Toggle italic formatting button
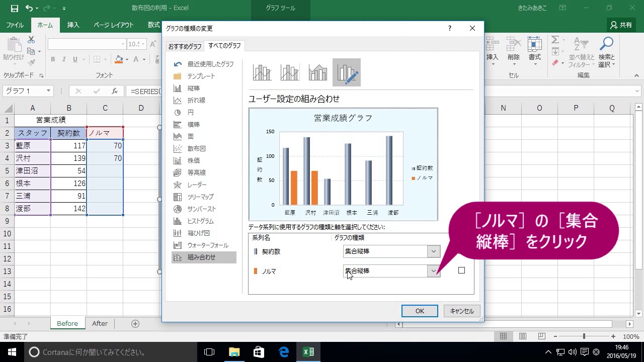The image size is (644, 362). [64, 59]
